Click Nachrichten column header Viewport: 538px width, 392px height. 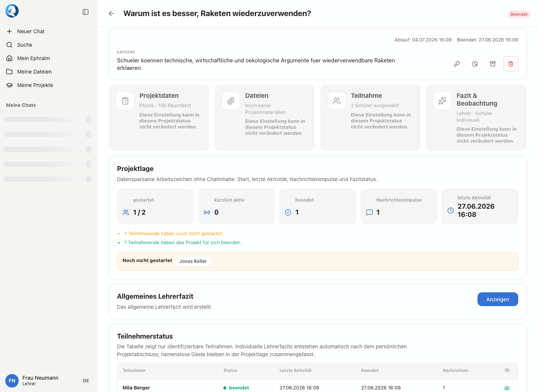pos(455,370)
